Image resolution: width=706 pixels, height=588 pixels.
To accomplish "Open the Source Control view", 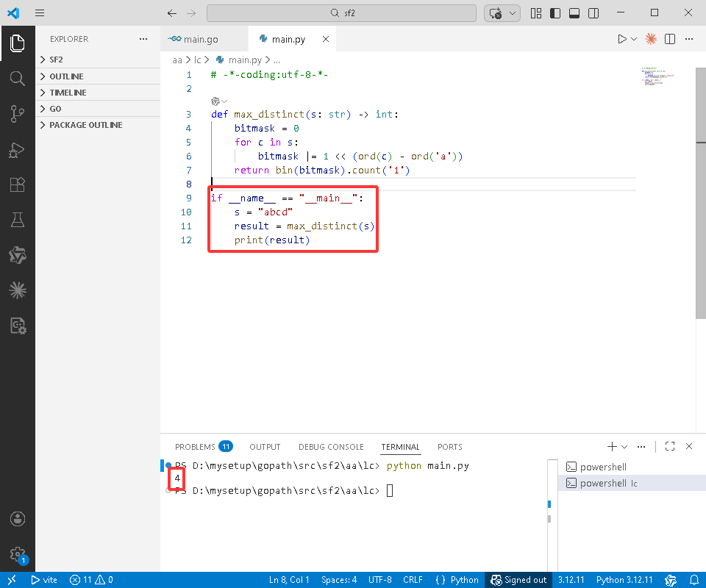I will click(17, 113).
